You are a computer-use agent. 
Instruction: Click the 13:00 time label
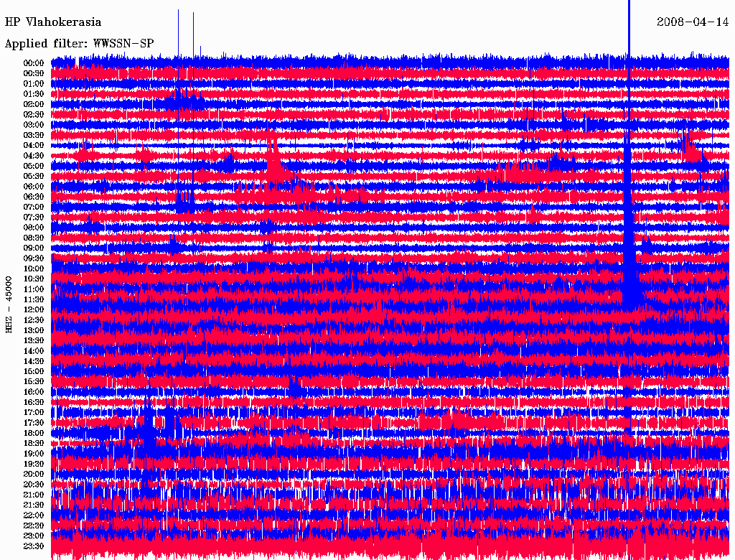point(34,331)
